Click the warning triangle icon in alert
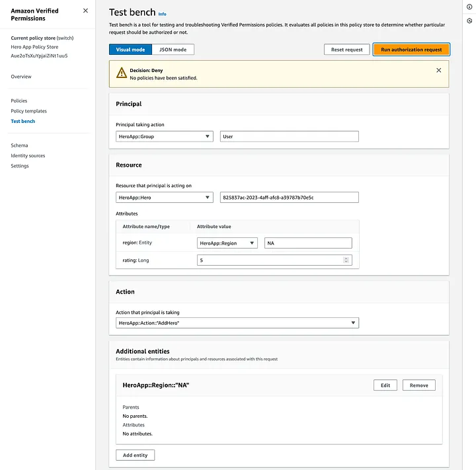Image resolution: width=476 pixels, height=470 pixels. click(x=122, y=73)
